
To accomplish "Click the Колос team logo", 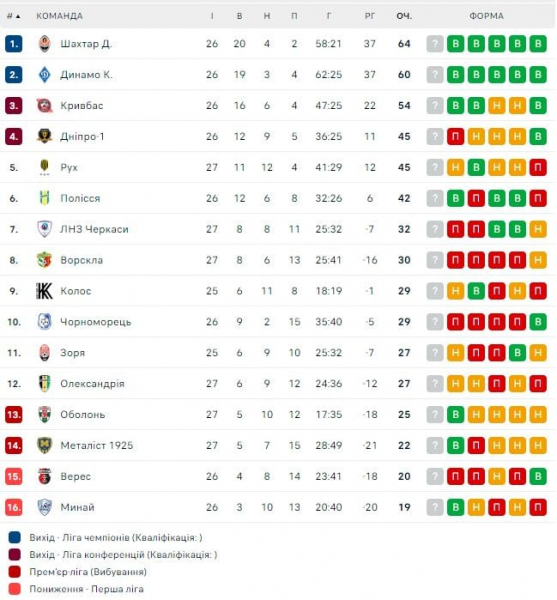I will point(44,291).
